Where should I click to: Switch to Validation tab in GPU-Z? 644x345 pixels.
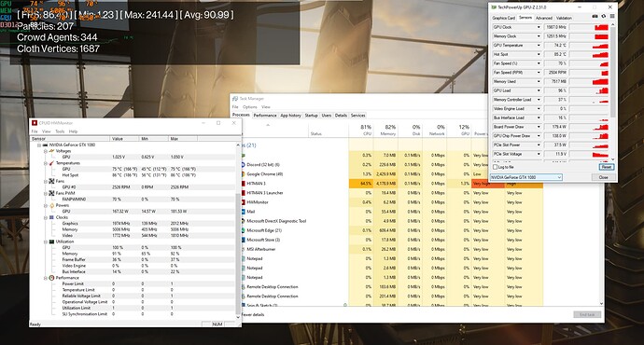coord(564,18)
